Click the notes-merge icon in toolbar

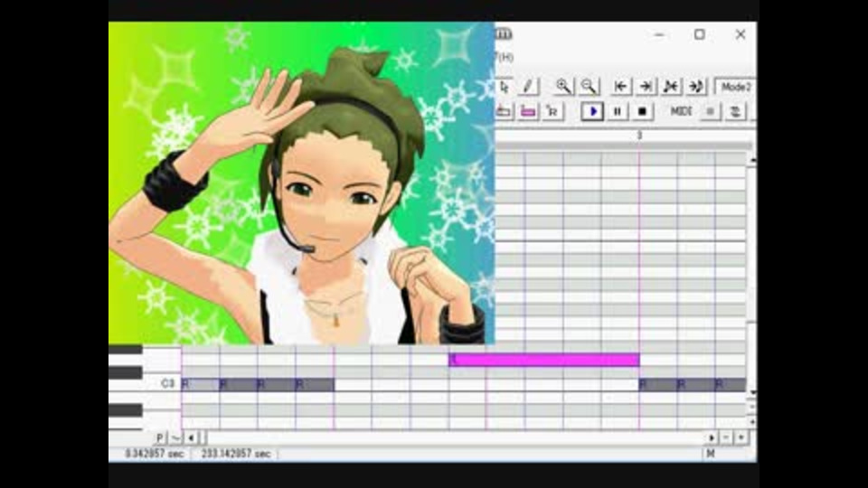671,87
